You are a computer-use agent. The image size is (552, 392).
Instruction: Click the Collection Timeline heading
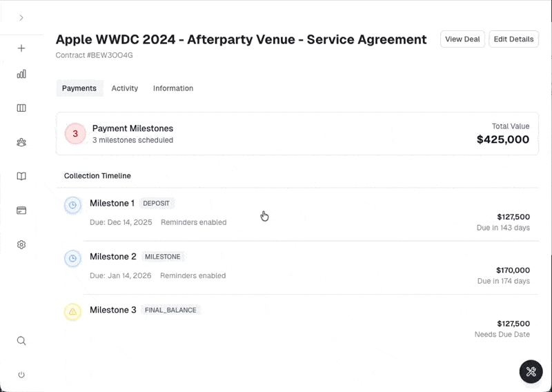click(97, 176)
